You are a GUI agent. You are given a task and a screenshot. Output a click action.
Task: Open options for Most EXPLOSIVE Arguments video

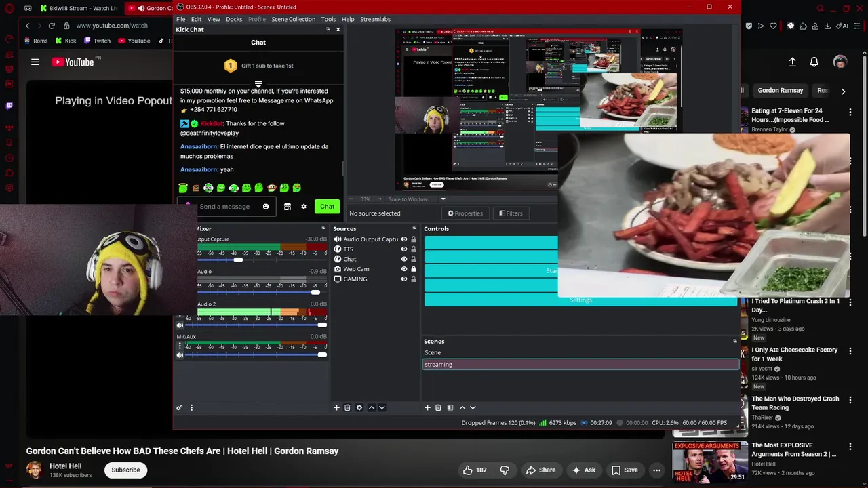click(x=850, y=447)
